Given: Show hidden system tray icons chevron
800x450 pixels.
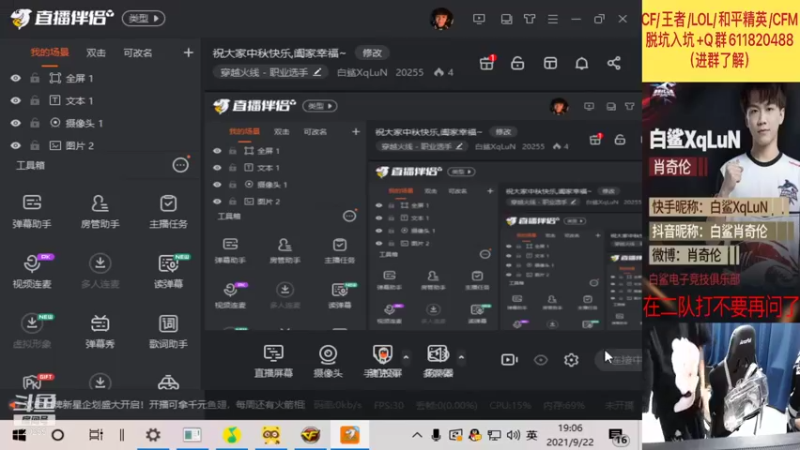Looking at the screenshot, I should [x=417, y=435].
